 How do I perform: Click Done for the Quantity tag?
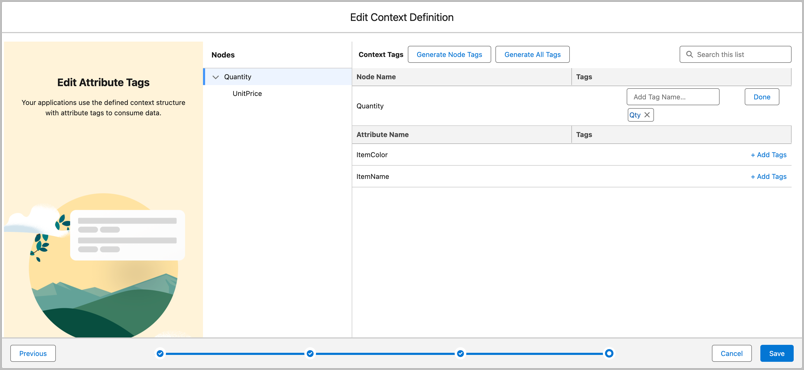pos(761,97)
